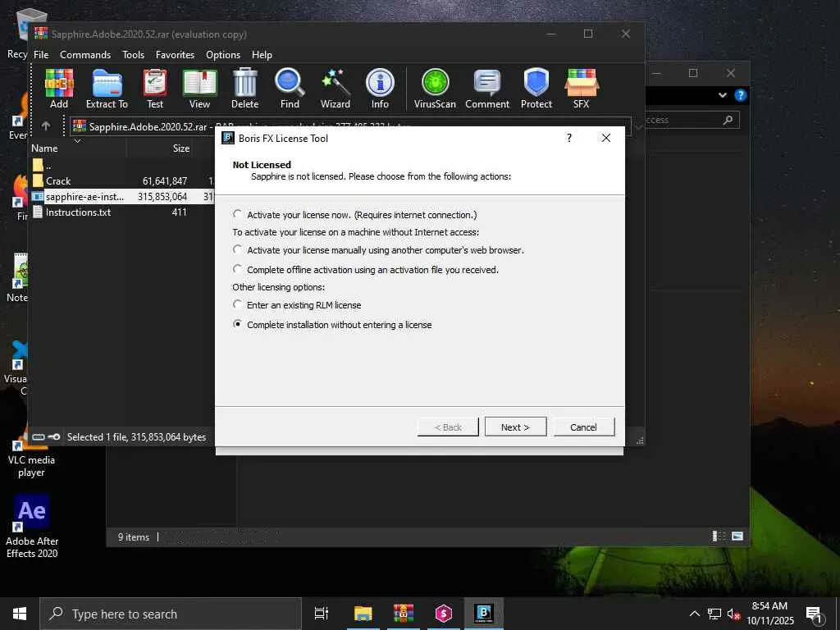Viewport: 840px width, 630px height.
Task: Click the muted volume tray icon
Action: pyautogui.click(x=733, y=614)
